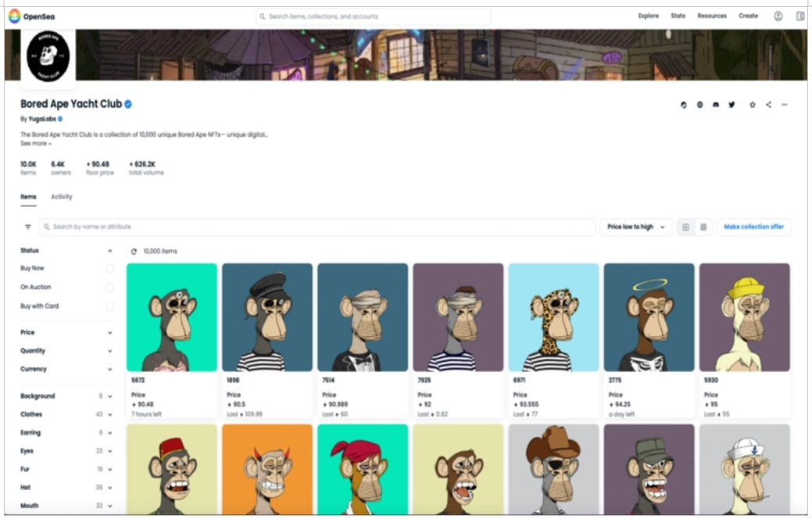Open the ape with devil horns
Viewport: 812px width, 519px height.
click(x=267, y=469)
